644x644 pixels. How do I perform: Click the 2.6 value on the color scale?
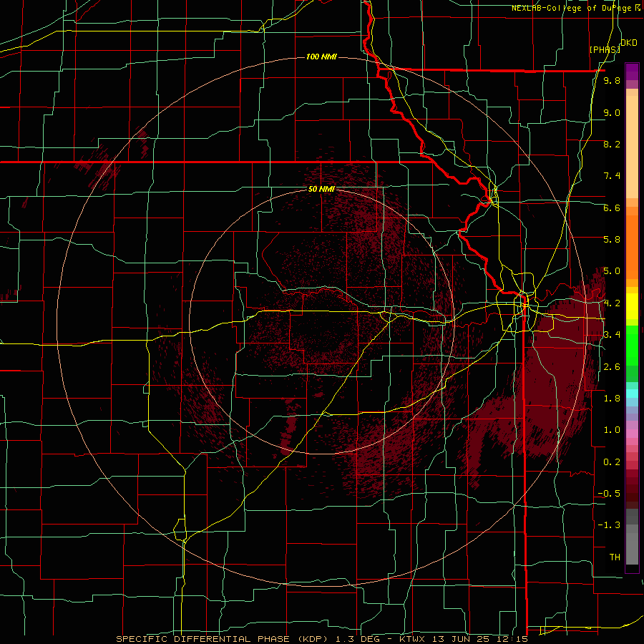click(x=612, y=367)
